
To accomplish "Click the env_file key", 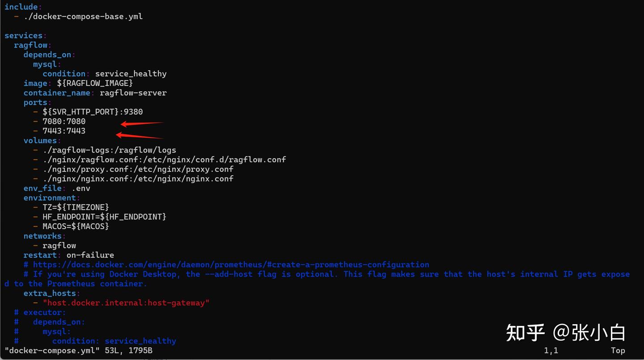I will point(42,188).
